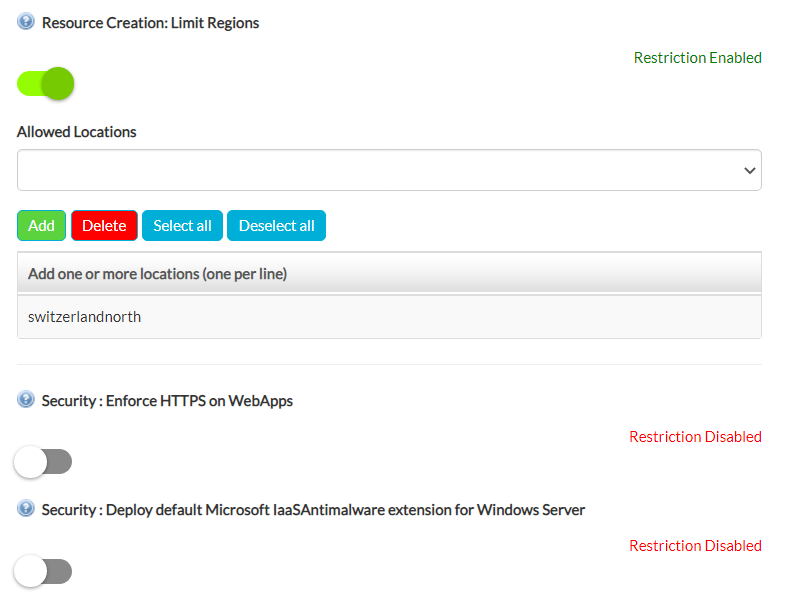Click the green Restriction Enabled status text
Viewport: 788px width, 609px height.
[698, 58]
